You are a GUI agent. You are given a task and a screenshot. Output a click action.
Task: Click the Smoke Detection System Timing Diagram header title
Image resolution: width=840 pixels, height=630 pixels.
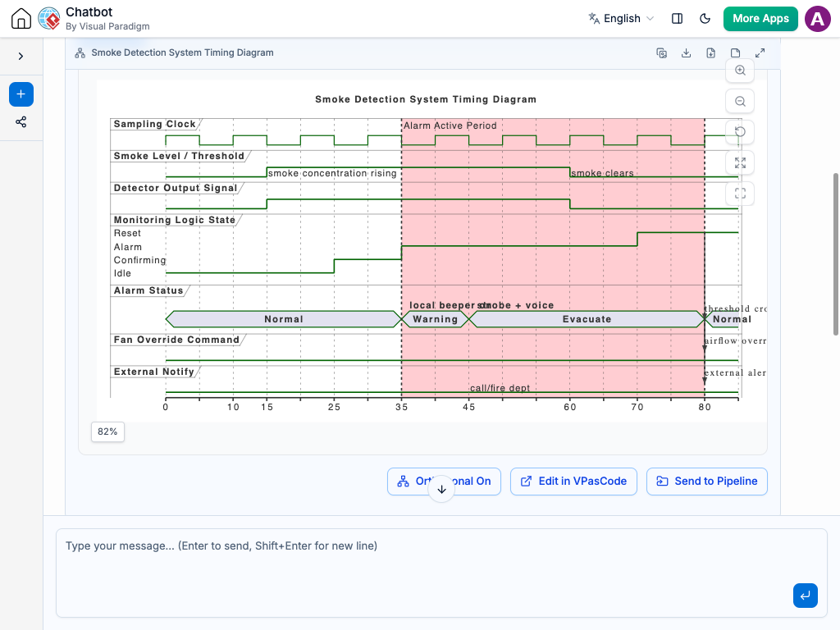tap(182, 52)
